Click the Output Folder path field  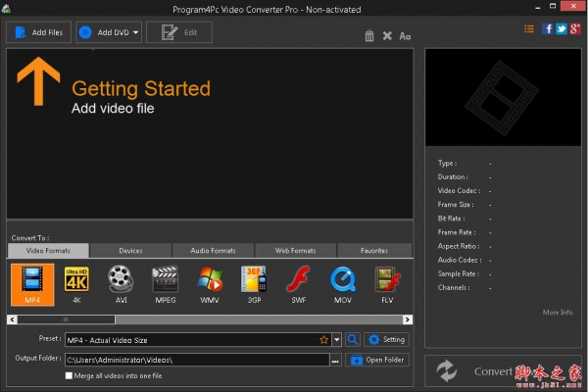pyautogui.click(x=196, y=361)
